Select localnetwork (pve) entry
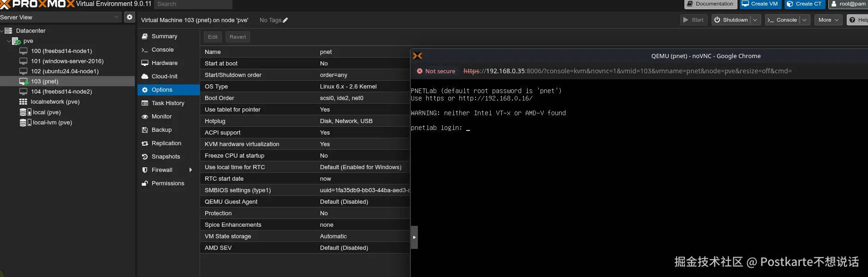Viewport: 868px width, 277px height. [x=55, y=102]
